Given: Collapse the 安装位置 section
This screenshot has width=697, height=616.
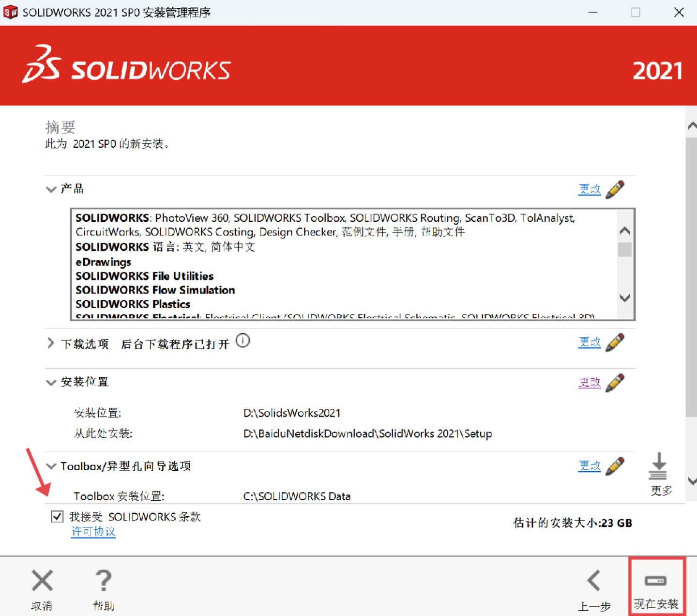Looking at the screenshot, I should [51, 382].
